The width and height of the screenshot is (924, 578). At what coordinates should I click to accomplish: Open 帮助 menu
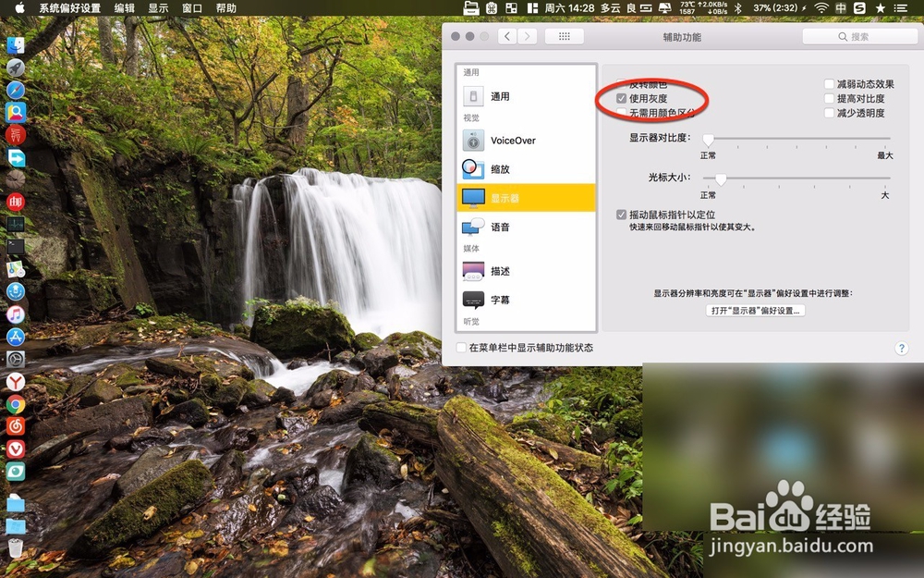[225, 7]
